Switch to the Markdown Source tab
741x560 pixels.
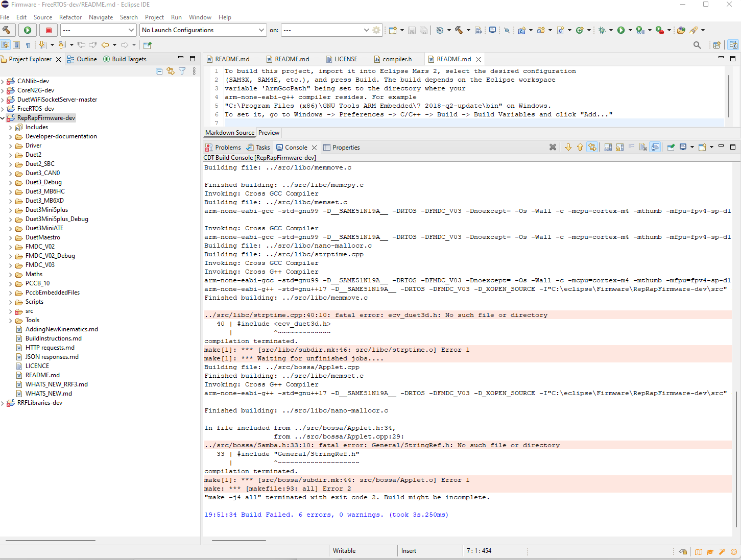[x=230, y=133]
